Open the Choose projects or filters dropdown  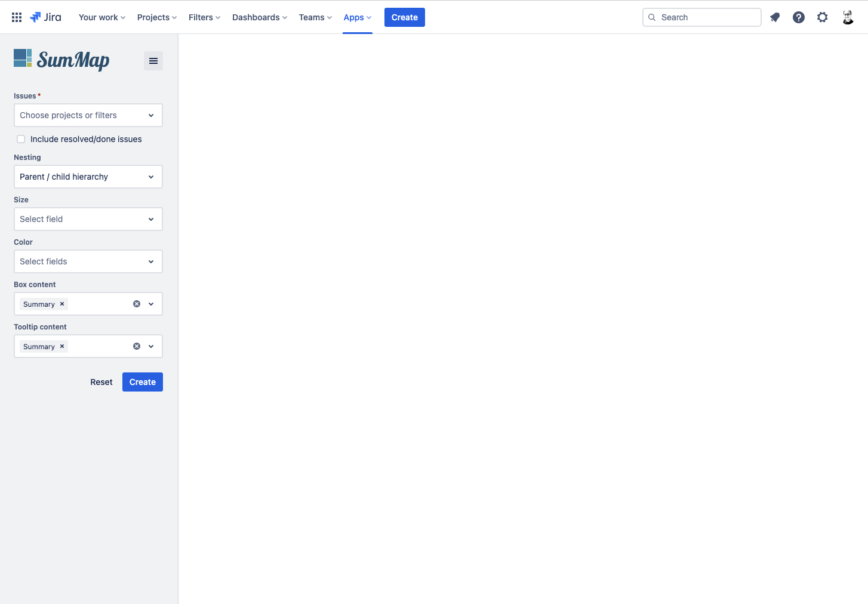pyautogui.click(x=88, y=115)
